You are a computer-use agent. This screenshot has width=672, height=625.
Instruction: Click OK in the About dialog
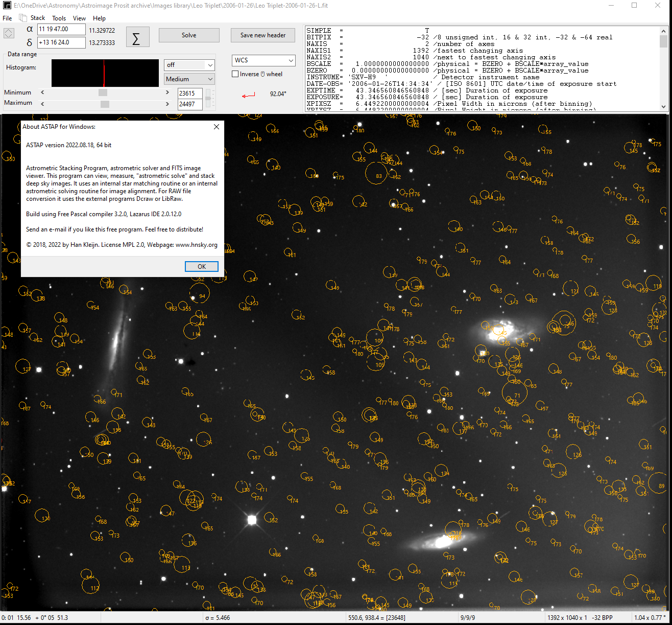tap(202, 266)
